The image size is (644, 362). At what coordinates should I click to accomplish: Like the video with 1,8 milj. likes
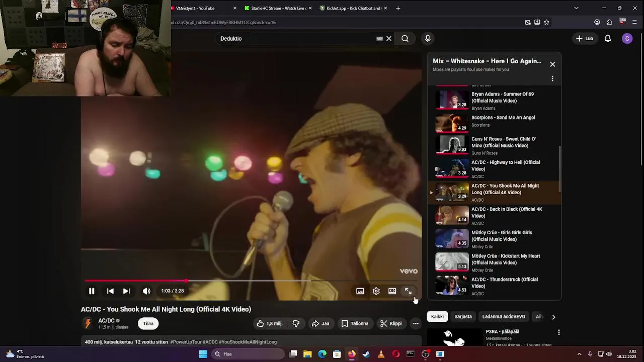pyautogui.click(x=269, y=324)
